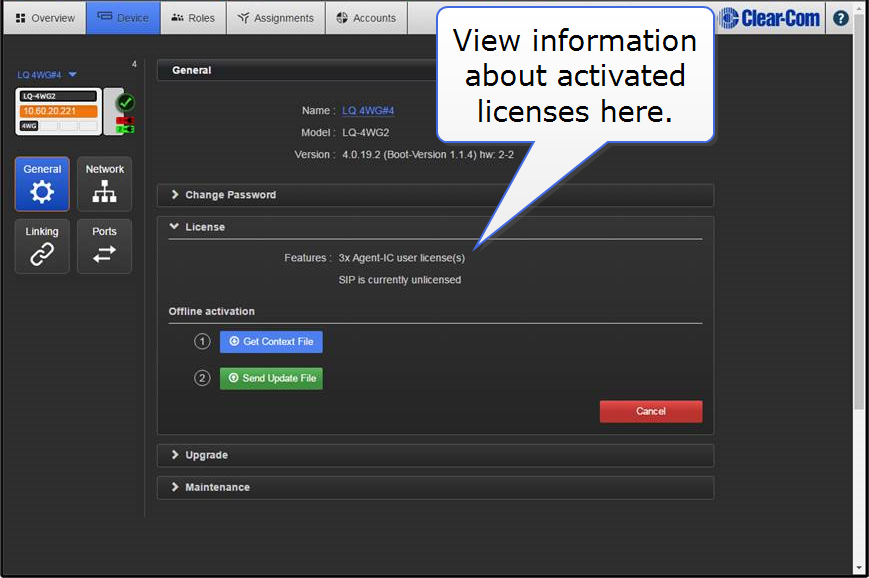Click the help question mark icon
The height and width of the screenshot is (578, 869).
[841, 18]
